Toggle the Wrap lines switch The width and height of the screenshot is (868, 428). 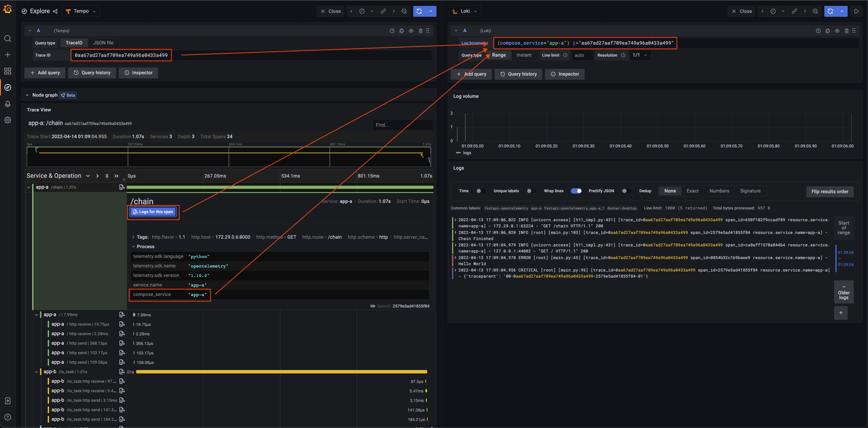click(576, 191)
